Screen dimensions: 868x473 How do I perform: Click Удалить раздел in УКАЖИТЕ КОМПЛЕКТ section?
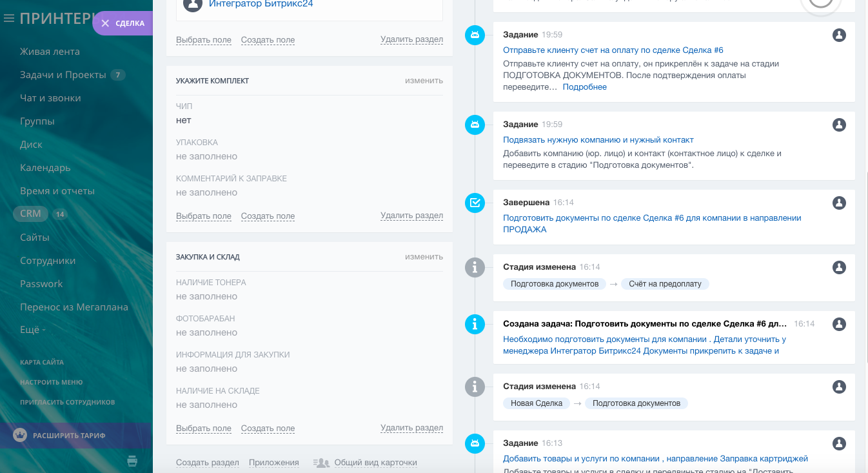[411, 216]
